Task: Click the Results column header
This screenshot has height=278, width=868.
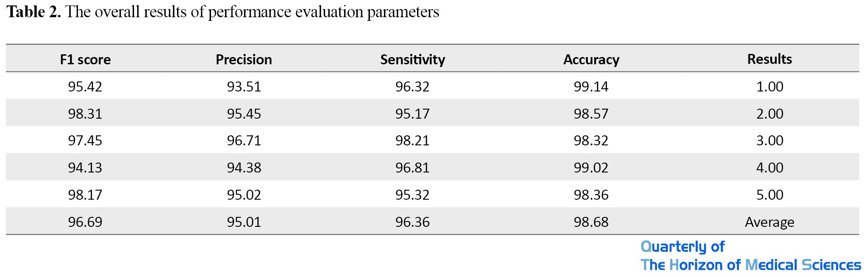Action: click(769, 59)
